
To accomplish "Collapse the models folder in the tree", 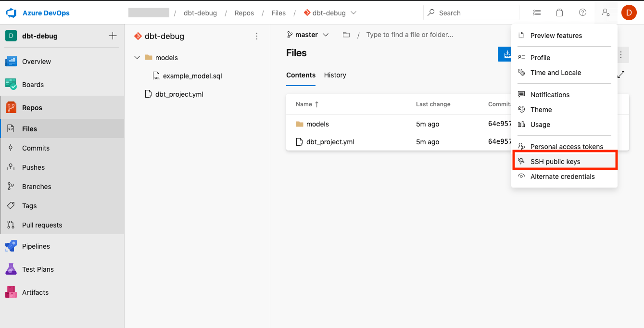I will (x=137, y=57).
